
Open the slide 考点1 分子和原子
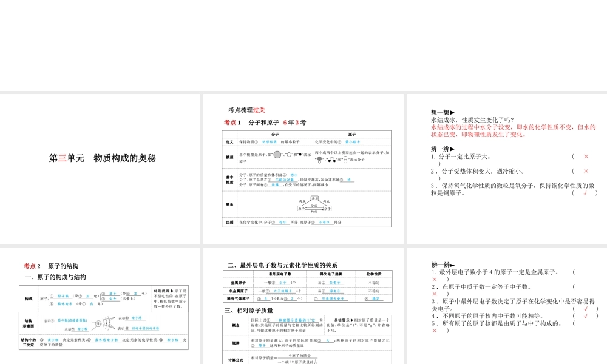pos(303,169)
